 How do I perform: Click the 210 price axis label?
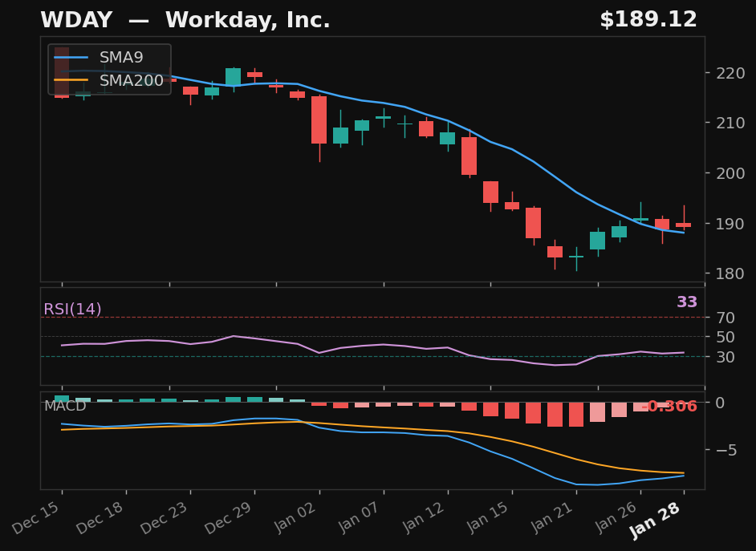click(730, 123)
